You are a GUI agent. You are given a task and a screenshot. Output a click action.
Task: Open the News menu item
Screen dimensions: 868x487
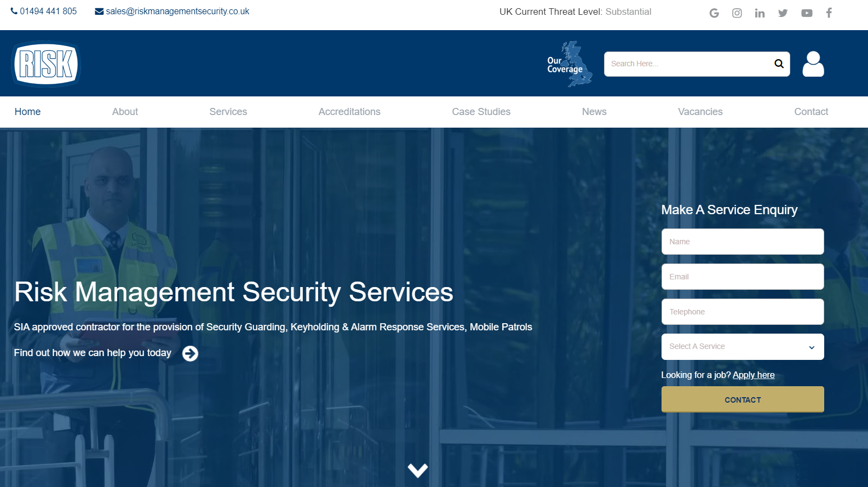click(x=594, y=112)
